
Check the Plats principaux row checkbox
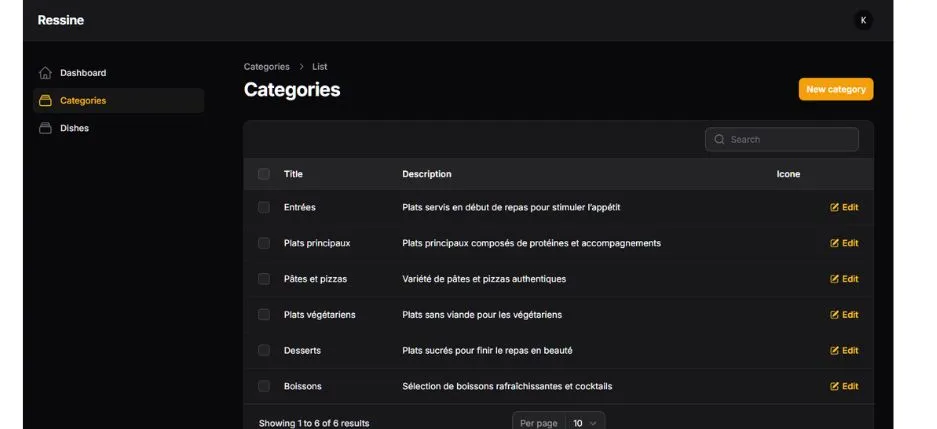[264, 243]
